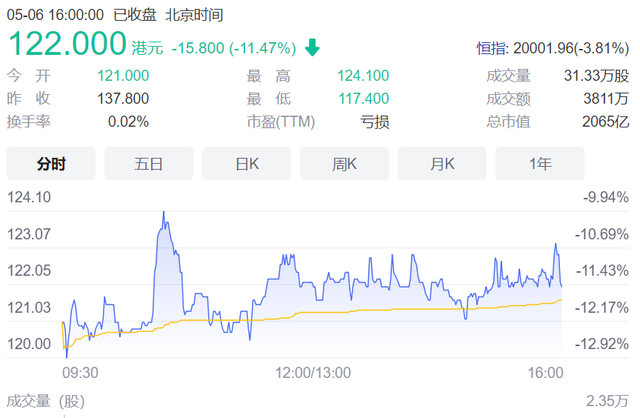Click the change value -15.800 (-11.47%)
640x418 pixels.
[x=233, y=48]
